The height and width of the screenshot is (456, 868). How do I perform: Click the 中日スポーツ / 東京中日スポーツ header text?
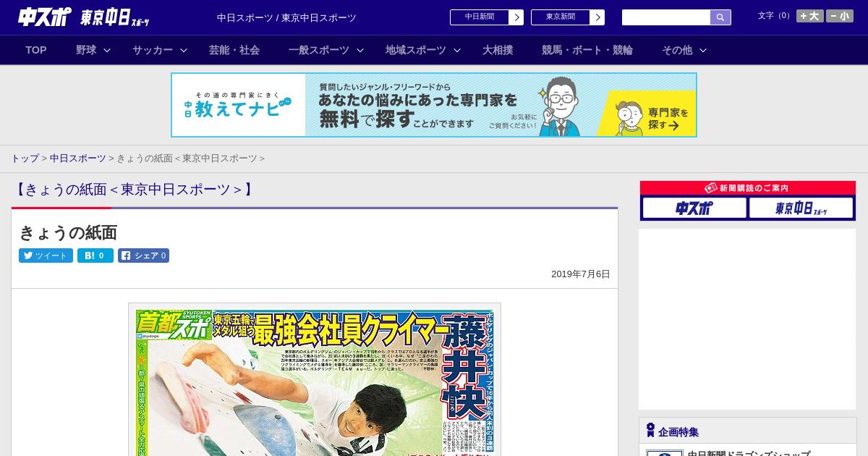pyautogui.click(x=286, y=17)
